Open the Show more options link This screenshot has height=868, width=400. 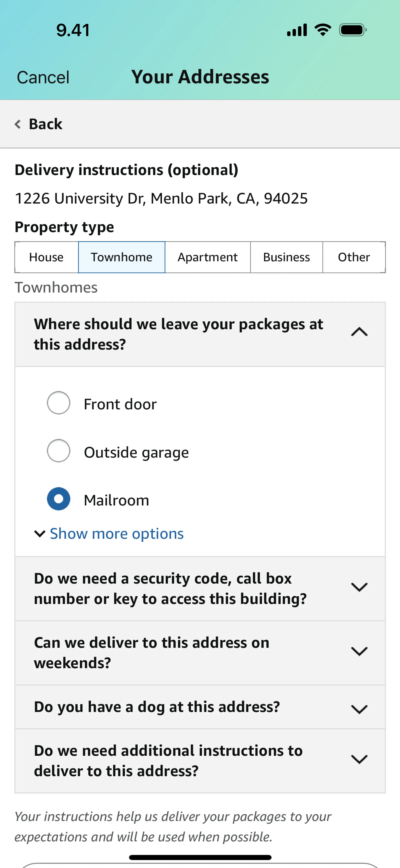click(x=117, y=534)
